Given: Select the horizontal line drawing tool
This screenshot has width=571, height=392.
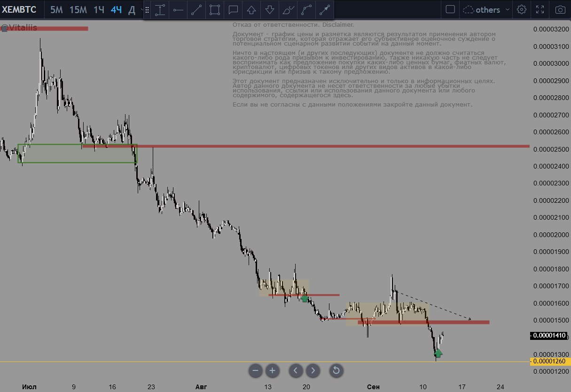Looking at the screenshot, I should coord(178,9).
